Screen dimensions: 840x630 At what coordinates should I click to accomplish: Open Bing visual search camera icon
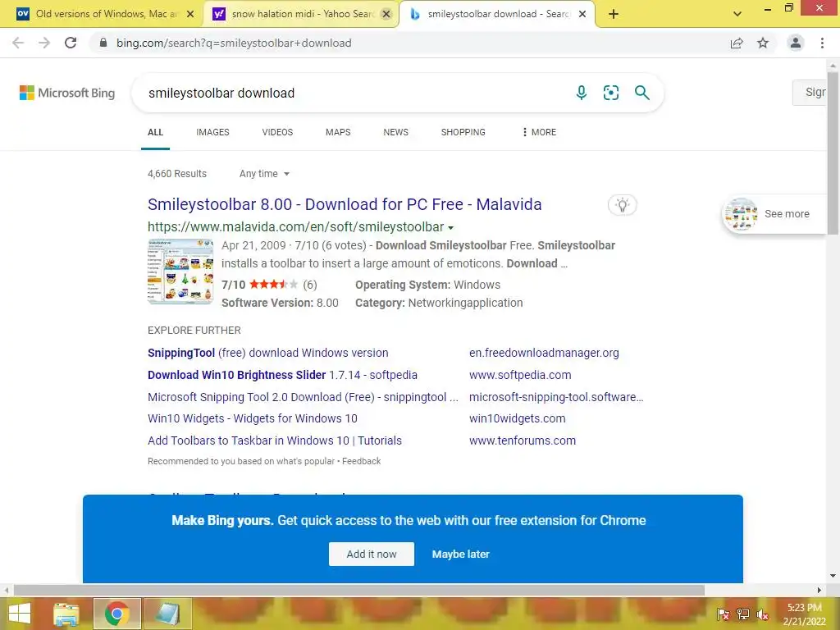pos(610,93)
